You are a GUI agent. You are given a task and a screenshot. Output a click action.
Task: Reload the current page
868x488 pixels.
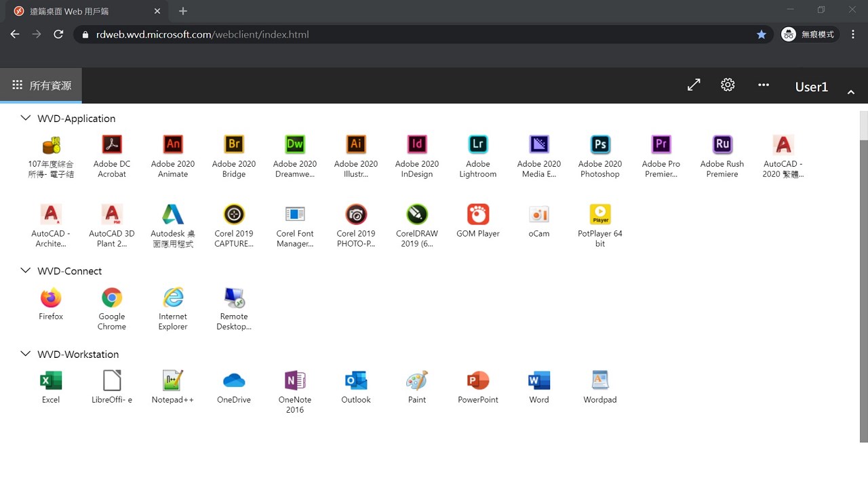(58, 34)
